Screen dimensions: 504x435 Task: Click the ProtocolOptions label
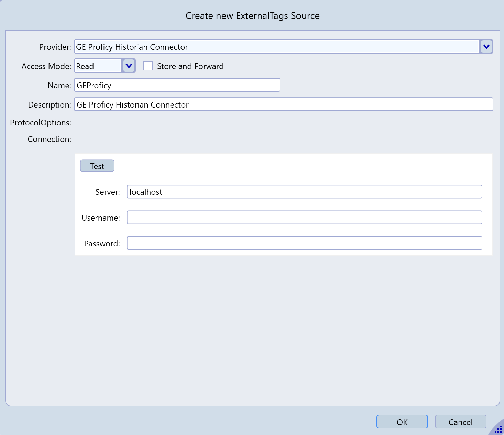[41, 123]
